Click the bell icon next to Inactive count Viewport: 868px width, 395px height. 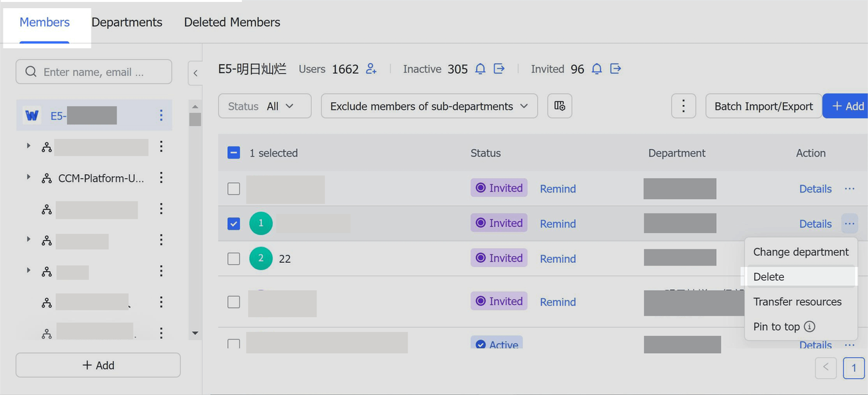pos(480,68)
